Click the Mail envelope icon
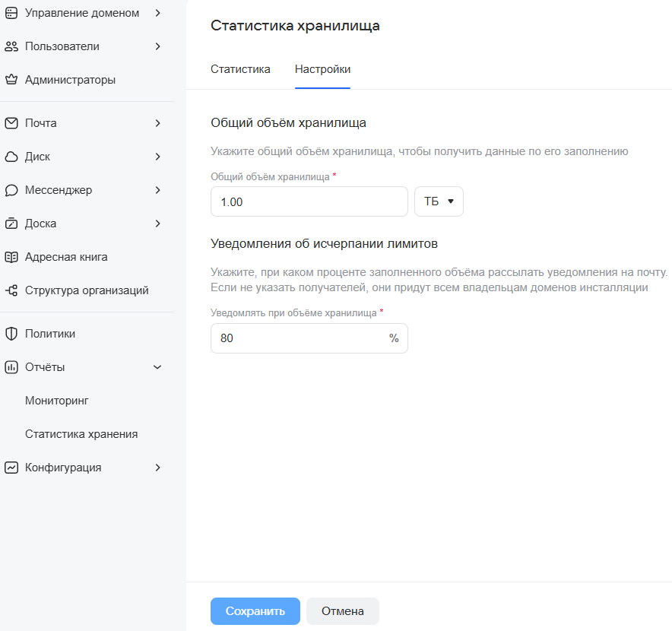 point(11,123)
